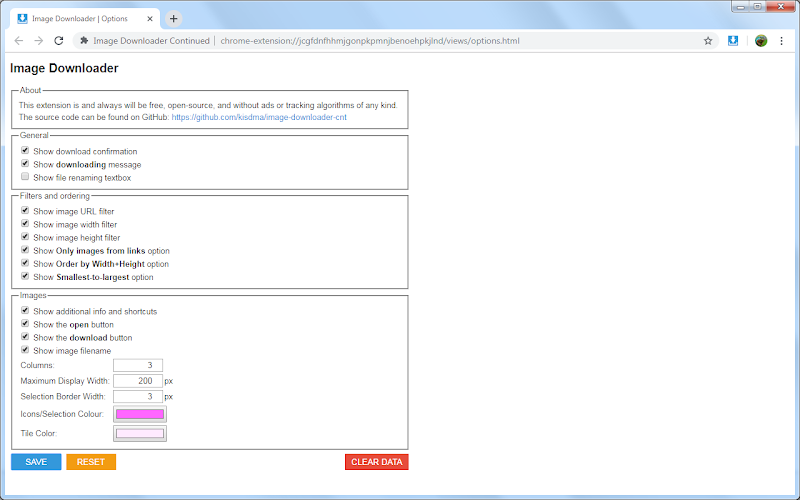Click the Columns number field
The image size is (800, 500).
click(138, 365)
